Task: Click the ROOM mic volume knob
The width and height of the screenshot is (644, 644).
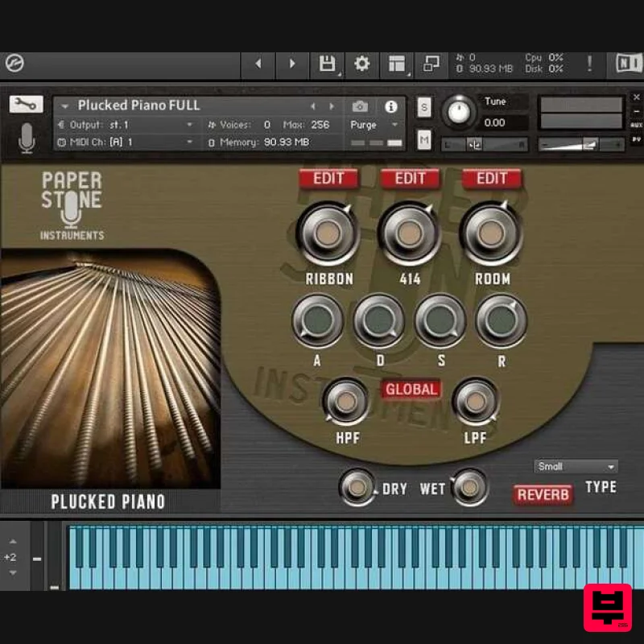Action: 490,233
